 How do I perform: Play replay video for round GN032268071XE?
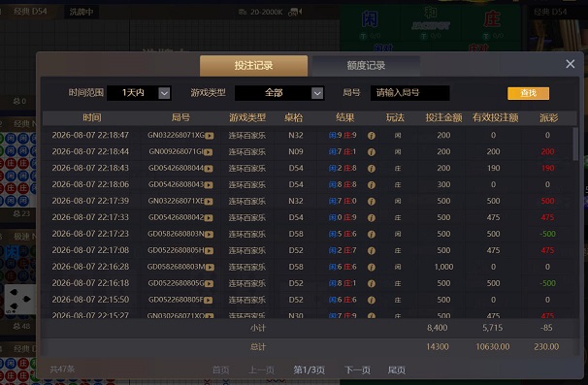tap(209, 202)
